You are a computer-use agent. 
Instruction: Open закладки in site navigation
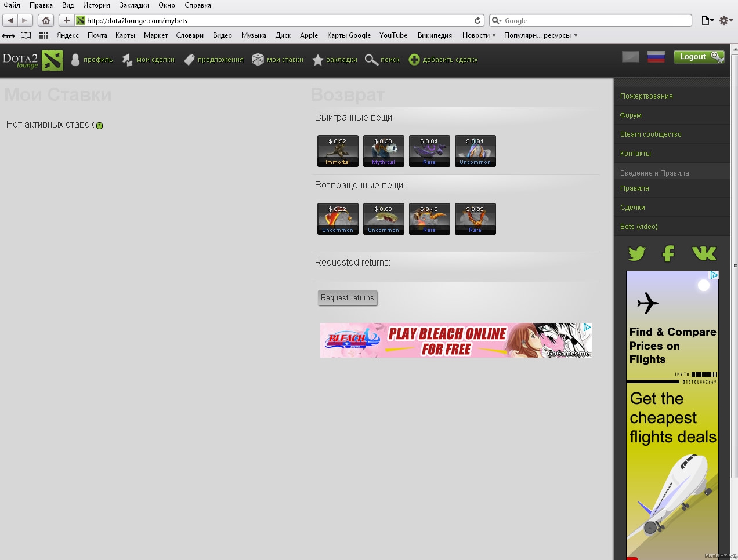tap(334, 60)
